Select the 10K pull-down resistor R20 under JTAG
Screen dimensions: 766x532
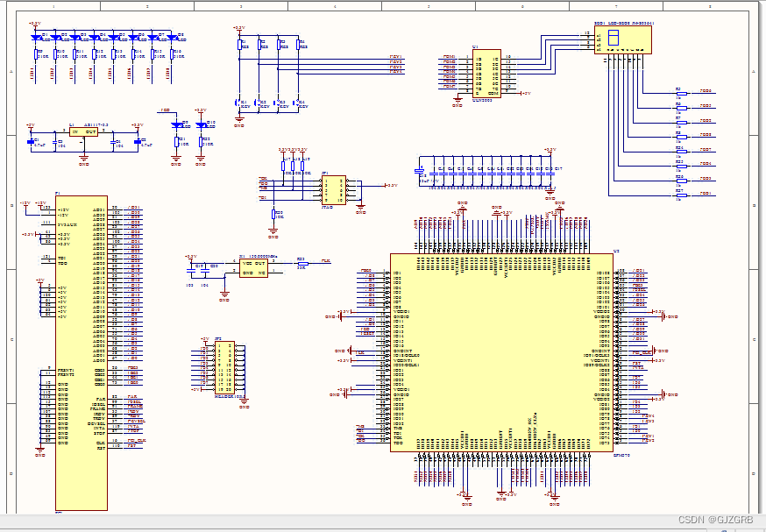(273, 214)
